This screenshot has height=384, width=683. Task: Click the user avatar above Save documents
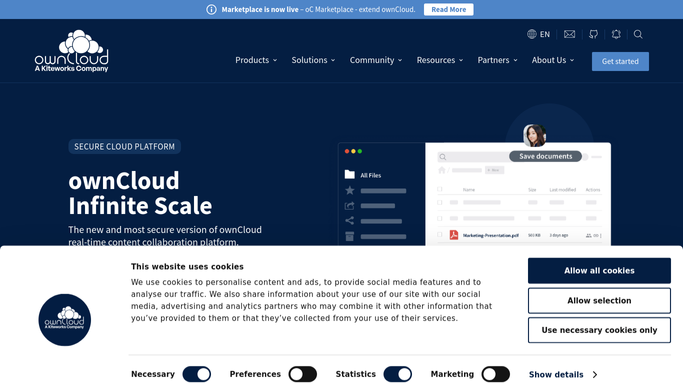[x=534, y=135]
